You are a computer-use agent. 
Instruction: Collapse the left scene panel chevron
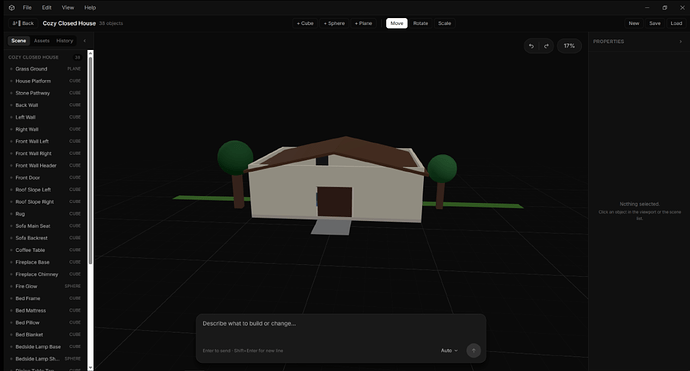pos(84,41)
